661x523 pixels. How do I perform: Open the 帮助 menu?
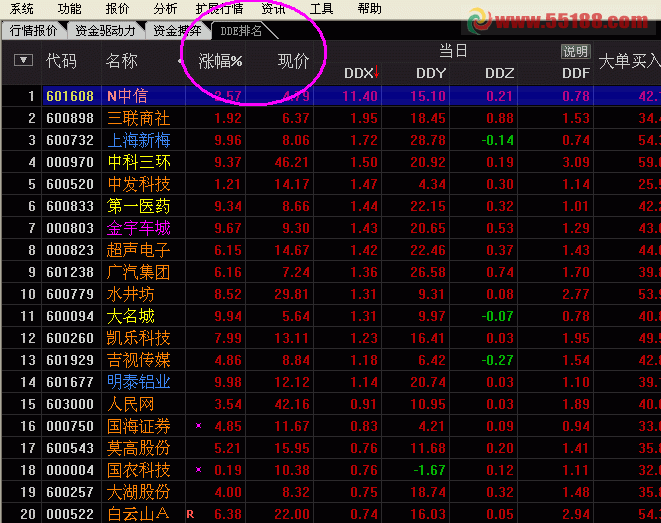click(x=369, y=8)
